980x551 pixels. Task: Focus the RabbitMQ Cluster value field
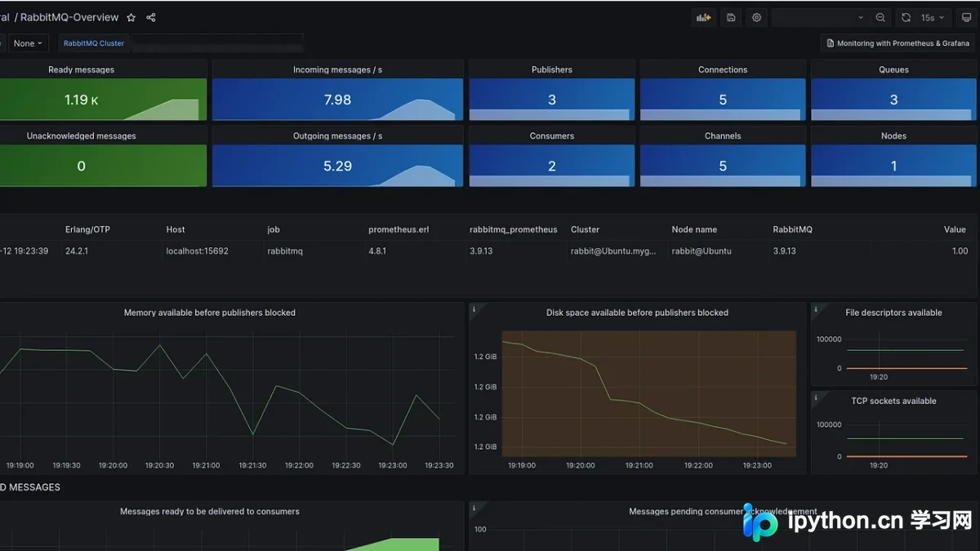coord(217,43)
